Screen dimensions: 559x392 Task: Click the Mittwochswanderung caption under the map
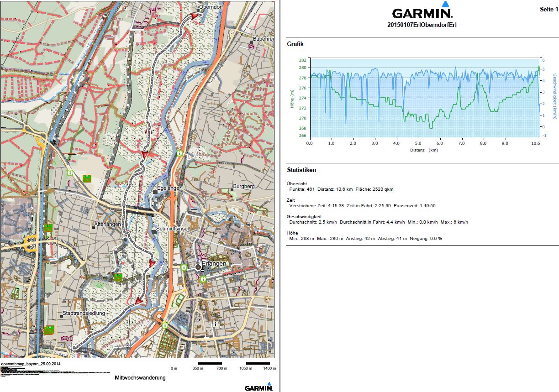[140, 378]
